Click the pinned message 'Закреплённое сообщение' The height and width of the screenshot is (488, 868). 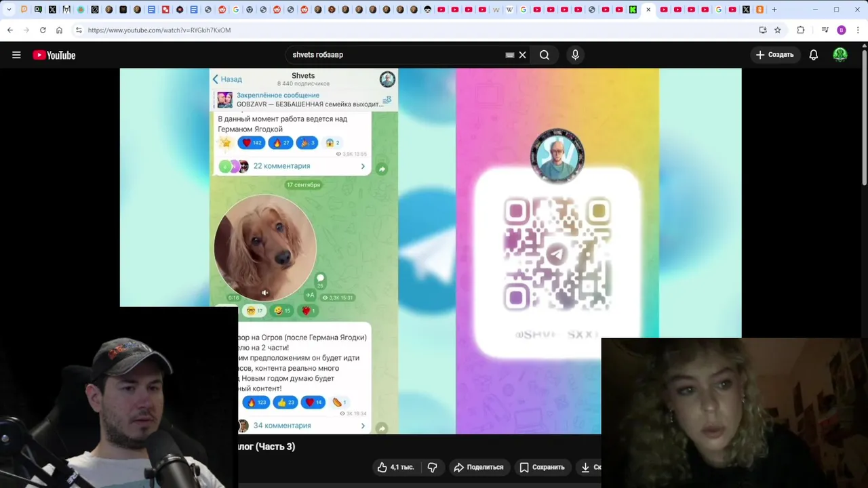(303, 100)
